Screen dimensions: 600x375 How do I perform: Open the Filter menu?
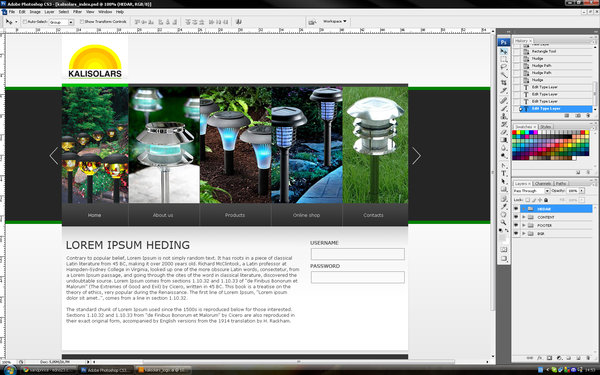click(x=77, y=12)
